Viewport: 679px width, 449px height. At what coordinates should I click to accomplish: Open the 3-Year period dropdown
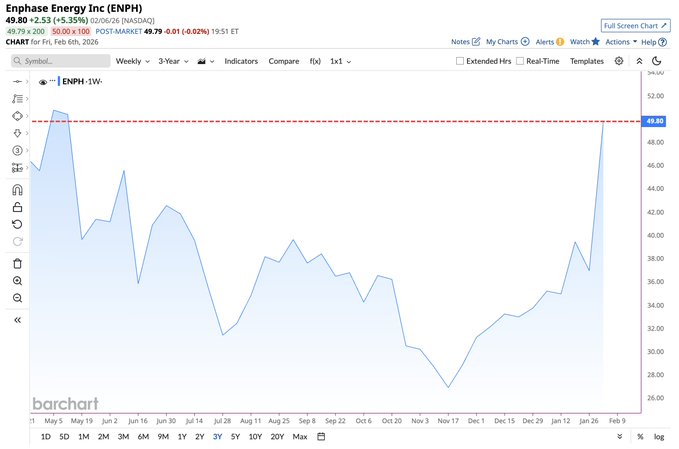[173, 61]
